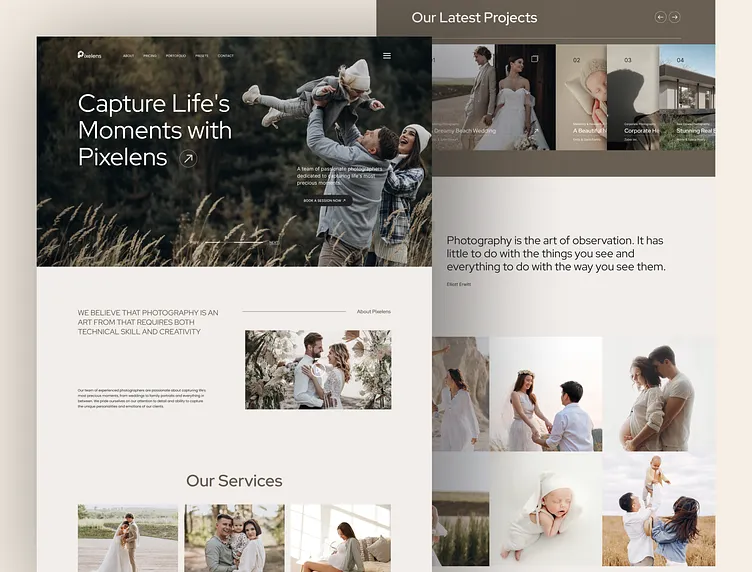
Task: Click the wedding couple service photo
Action: (128, 537)
